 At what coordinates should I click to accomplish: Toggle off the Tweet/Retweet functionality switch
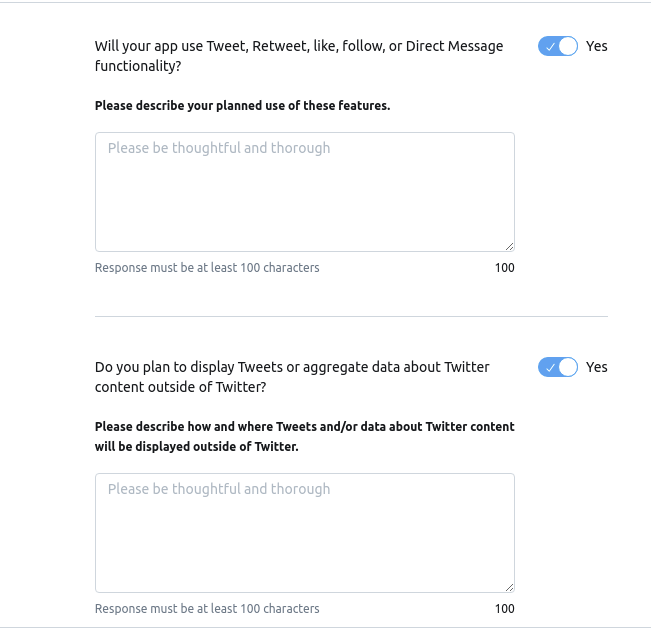[x=558, y=46]
